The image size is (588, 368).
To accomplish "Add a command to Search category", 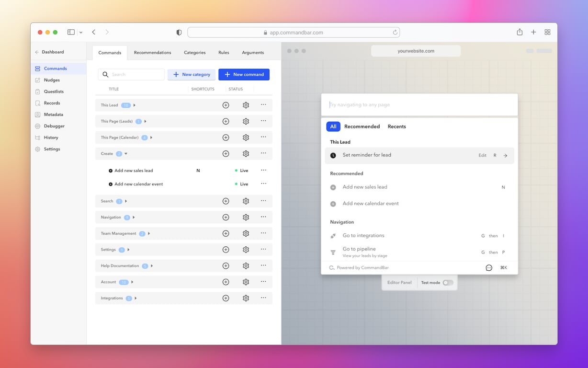I will coord(226,201).
